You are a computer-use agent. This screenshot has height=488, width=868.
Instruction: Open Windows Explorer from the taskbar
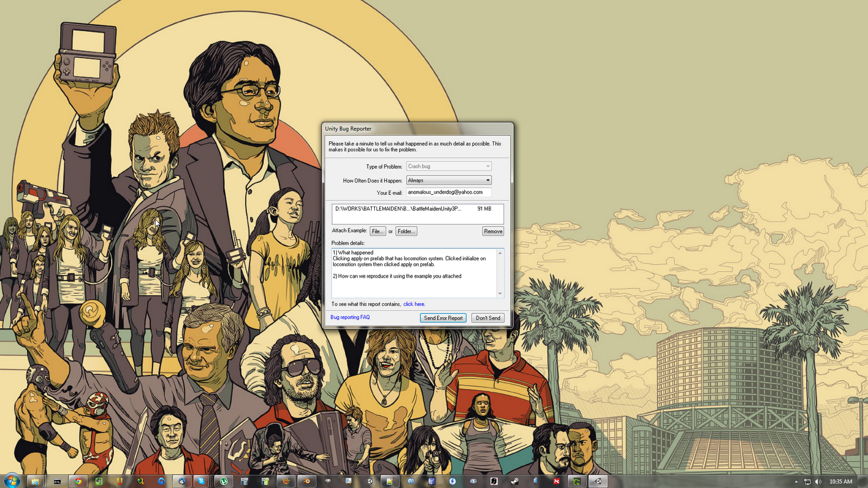coord(35,481)
